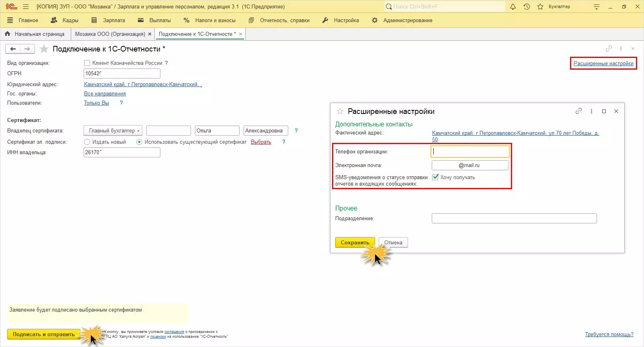Open the 1C main application menu logo
644x347 pixels.
point(11,6)
